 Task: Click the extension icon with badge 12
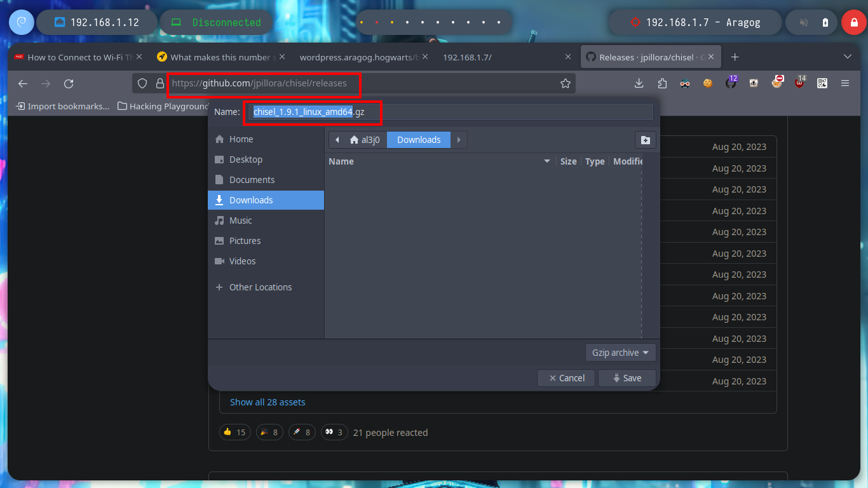point(731,83)
